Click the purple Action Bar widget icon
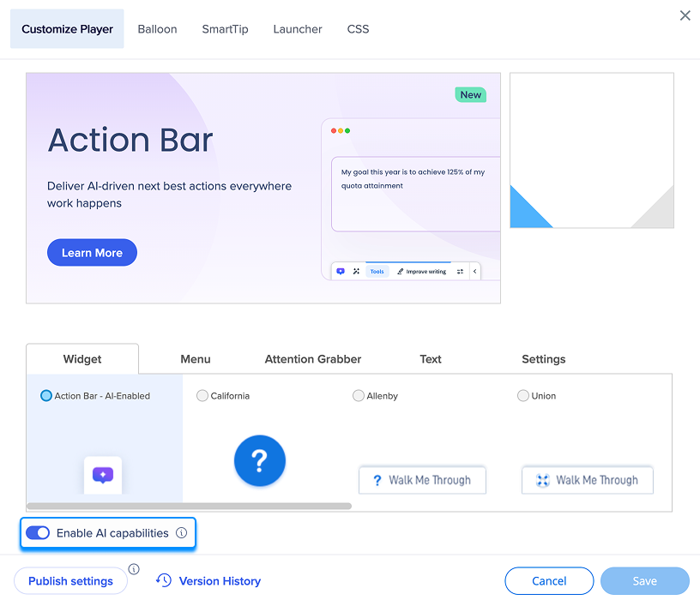The width and height of the screenshot is (700, 606). tap(103, 475)
